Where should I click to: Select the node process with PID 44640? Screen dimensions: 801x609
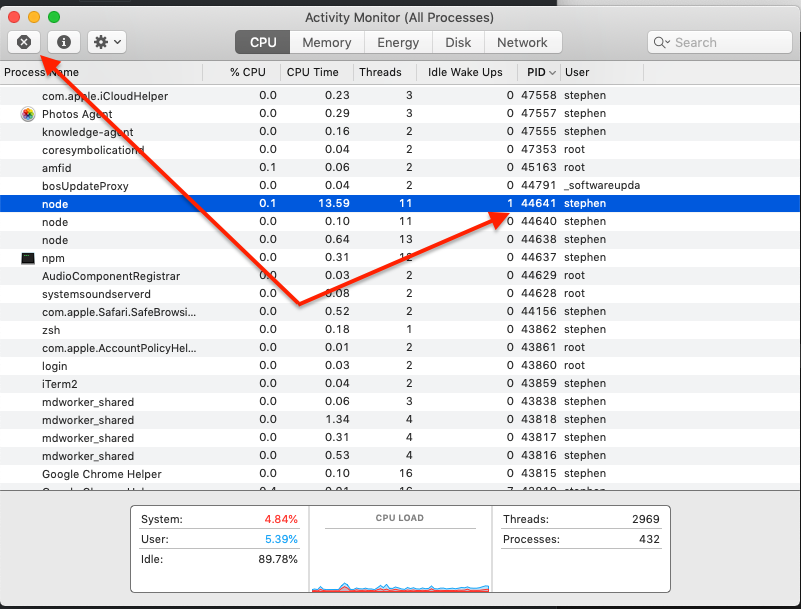(400, 221)
